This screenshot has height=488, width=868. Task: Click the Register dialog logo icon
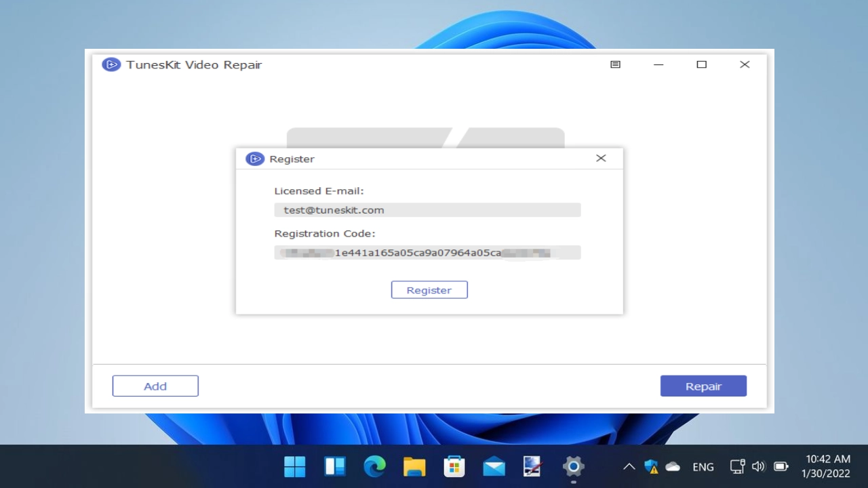click(255, 159)
